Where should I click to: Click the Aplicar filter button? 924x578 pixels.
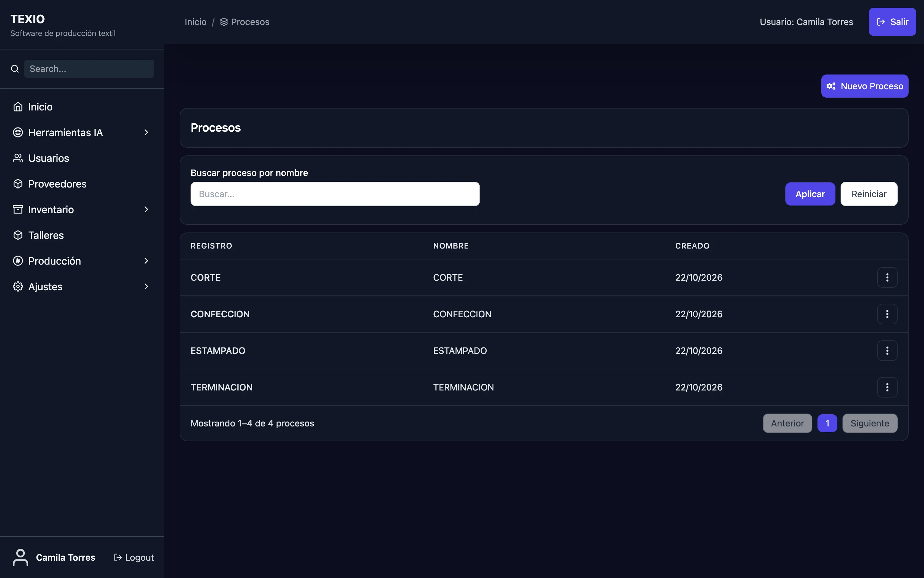(x=810, y=194)
